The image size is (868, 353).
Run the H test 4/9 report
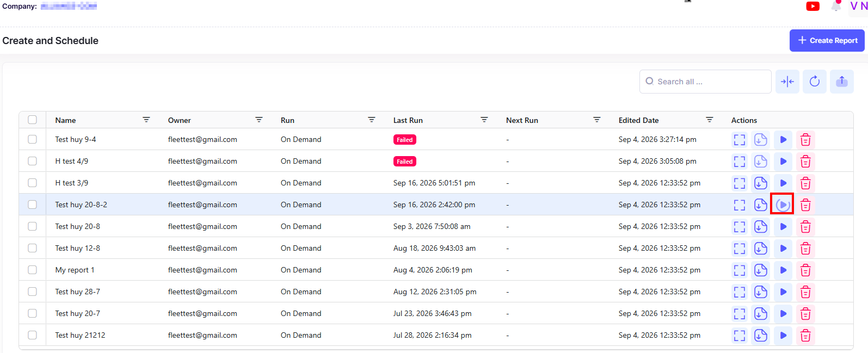pyautogui.click(x=783, y=162)
